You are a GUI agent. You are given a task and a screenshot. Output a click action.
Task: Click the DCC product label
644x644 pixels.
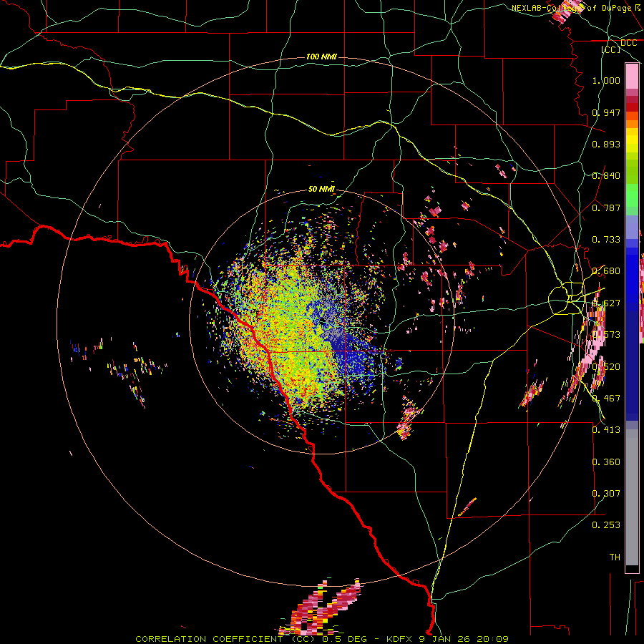(x=628, y=43)
